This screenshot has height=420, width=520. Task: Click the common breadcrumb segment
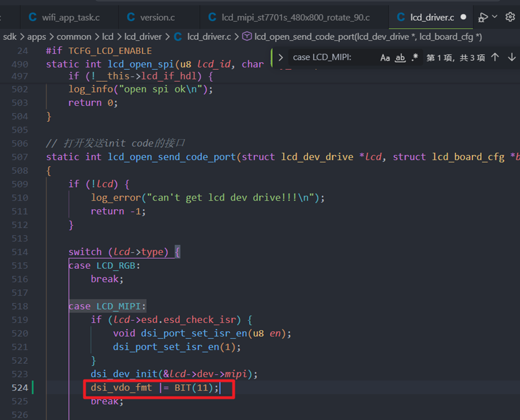tap(74, 37)
